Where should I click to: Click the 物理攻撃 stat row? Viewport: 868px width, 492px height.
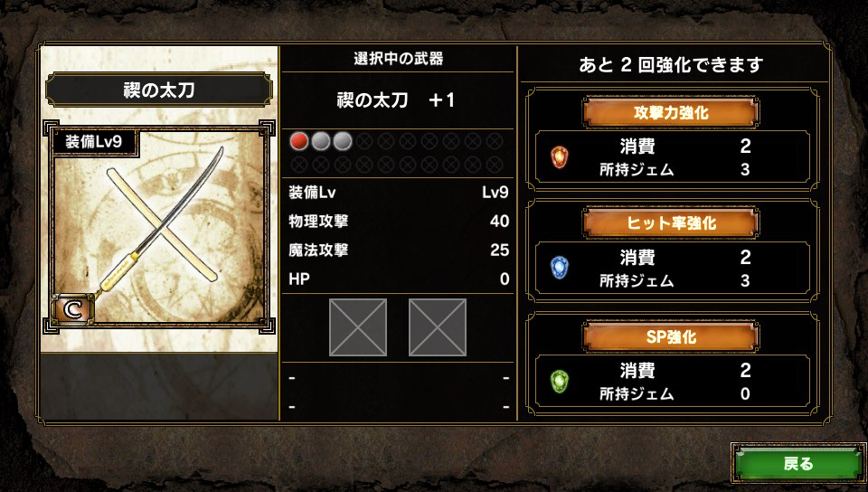pos(399,222)
